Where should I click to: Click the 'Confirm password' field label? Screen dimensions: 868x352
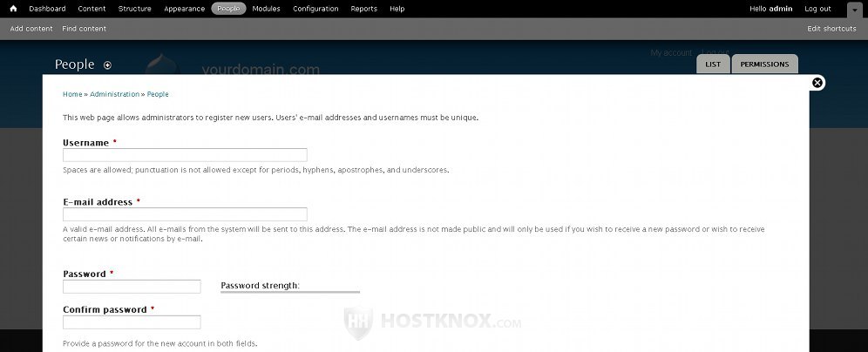[x=105, y=309]
